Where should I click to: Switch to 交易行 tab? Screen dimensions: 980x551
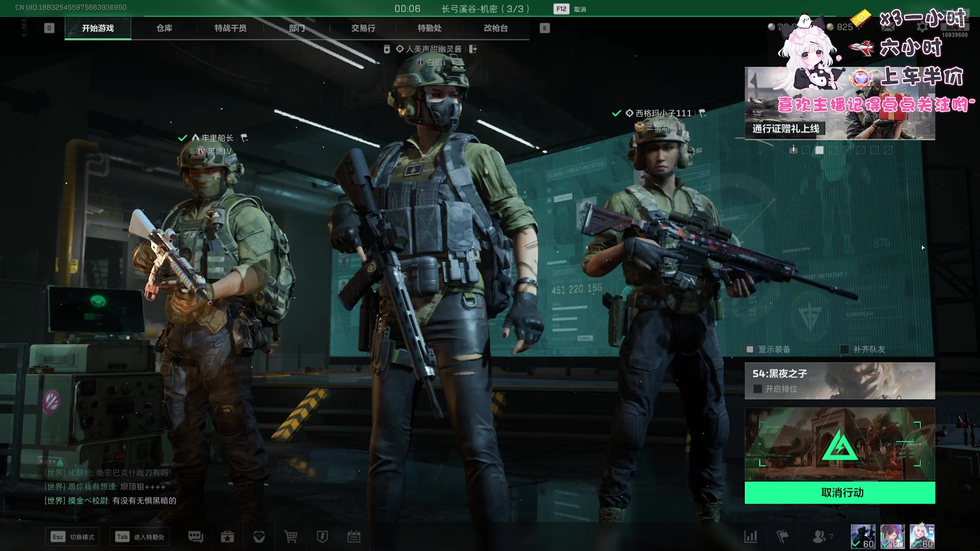(x=363, y=28)
